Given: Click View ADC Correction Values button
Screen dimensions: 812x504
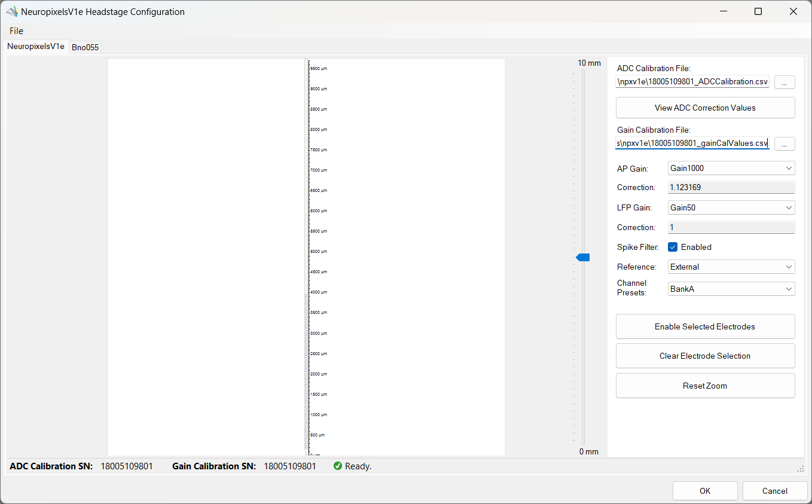Looking at the screenshot, I should (705, 108).
